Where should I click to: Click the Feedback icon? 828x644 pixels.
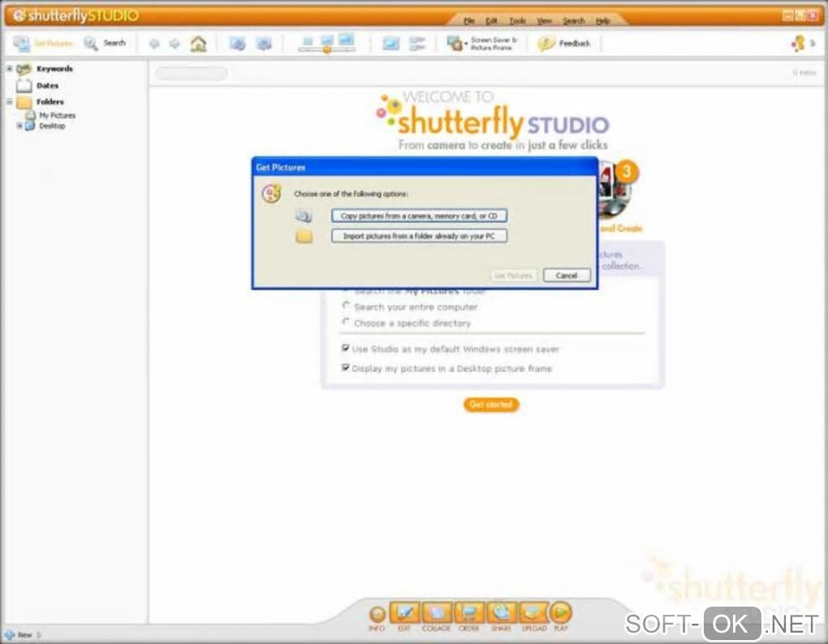pos(546,43)
